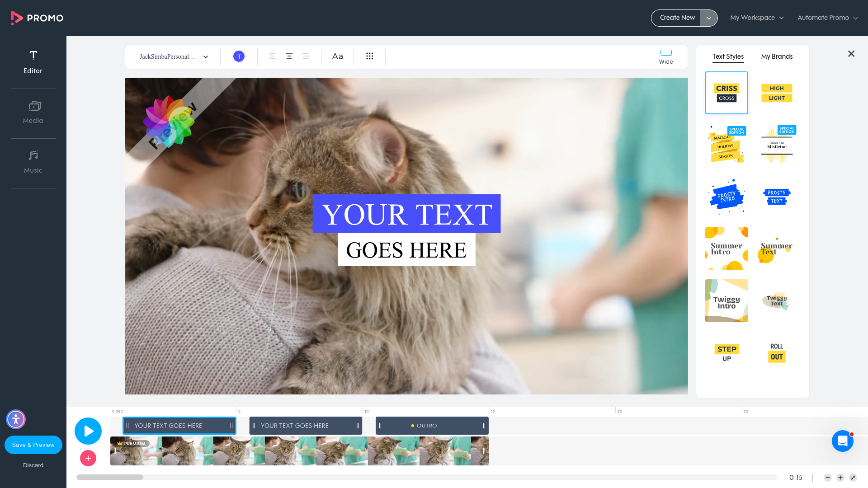Close the Text Styles panel

(x=851, y=54)
